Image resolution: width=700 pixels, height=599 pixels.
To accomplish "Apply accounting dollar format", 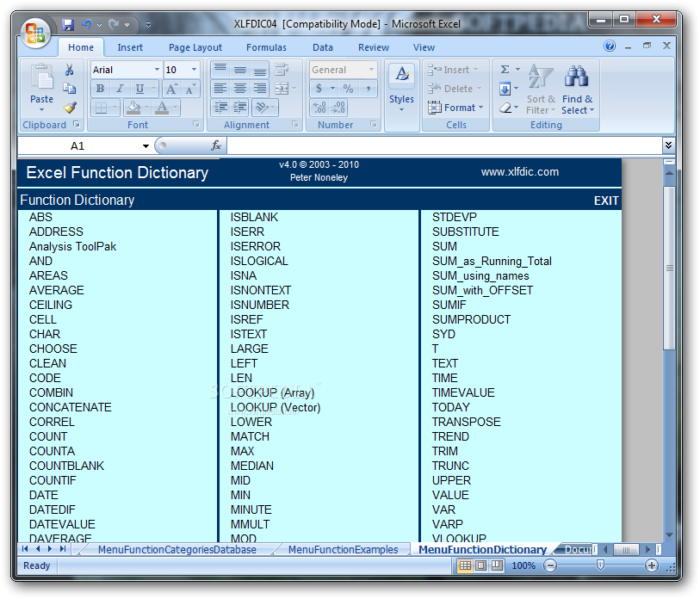I will tap(319, 89).
